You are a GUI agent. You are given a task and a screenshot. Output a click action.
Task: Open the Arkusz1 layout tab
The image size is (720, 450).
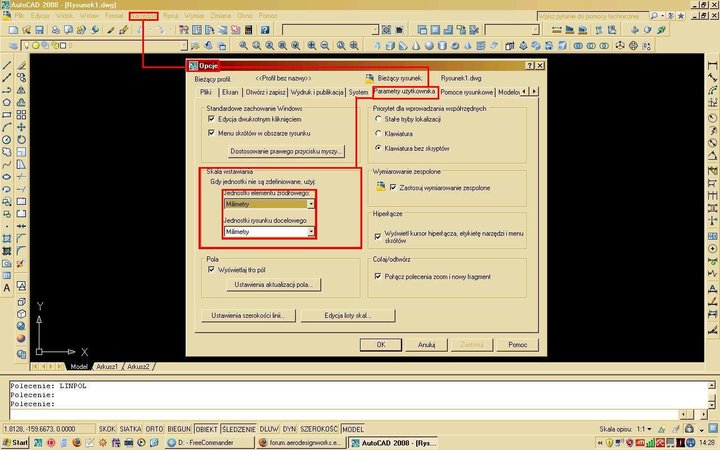pyautogui.click(x=107, y=366)
